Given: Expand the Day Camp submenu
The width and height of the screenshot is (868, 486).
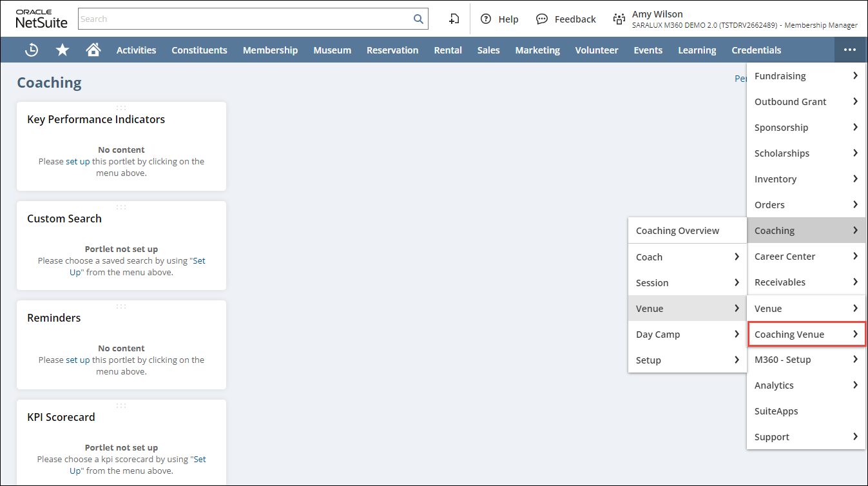Looking at the screenshot, I should point(687,335).
